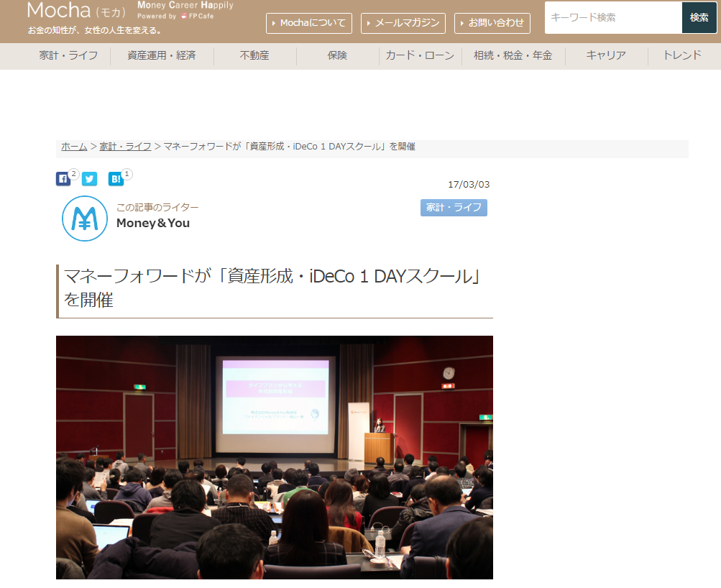Click the 17/03/03 publication date
The width and height of the screenshot is (721, 588).
tap(469, 184)
